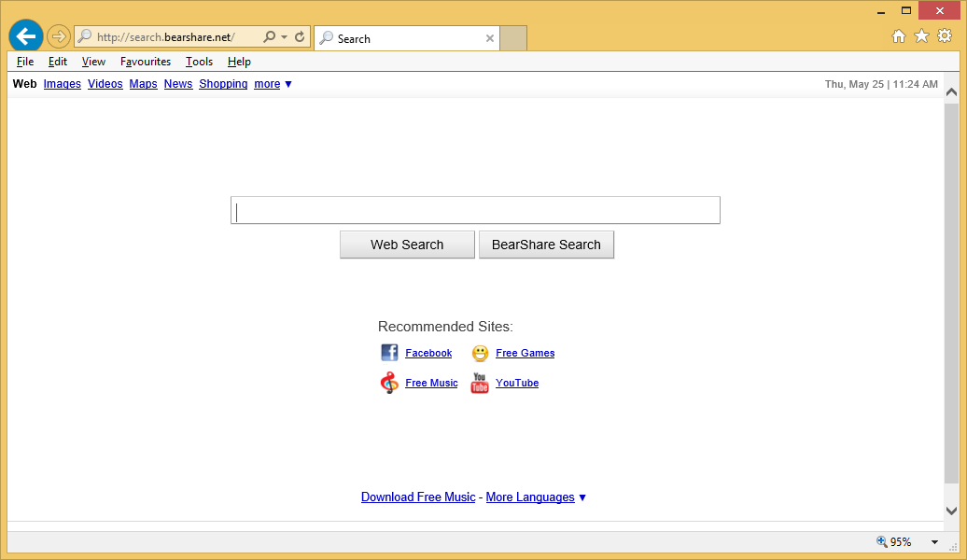The height and width of the screenshot is (560, 967).
Task: Expand the 'more' search categories dropdown
Action: 273,84
